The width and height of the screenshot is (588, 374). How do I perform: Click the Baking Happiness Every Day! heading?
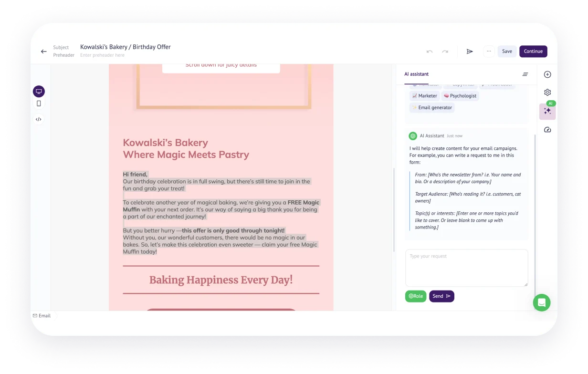point(221,280)
